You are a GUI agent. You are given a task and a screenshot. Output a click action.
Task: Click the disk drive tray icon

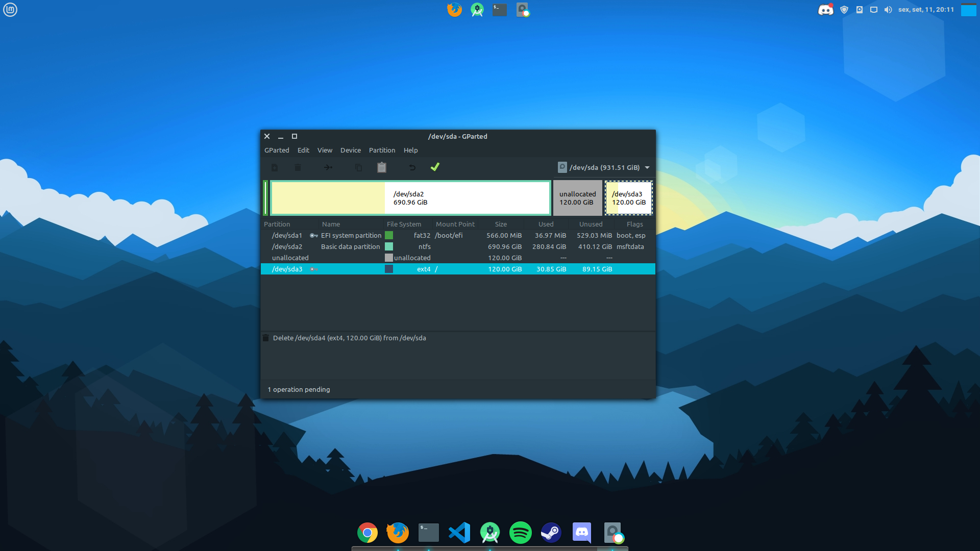pos(860,10)
